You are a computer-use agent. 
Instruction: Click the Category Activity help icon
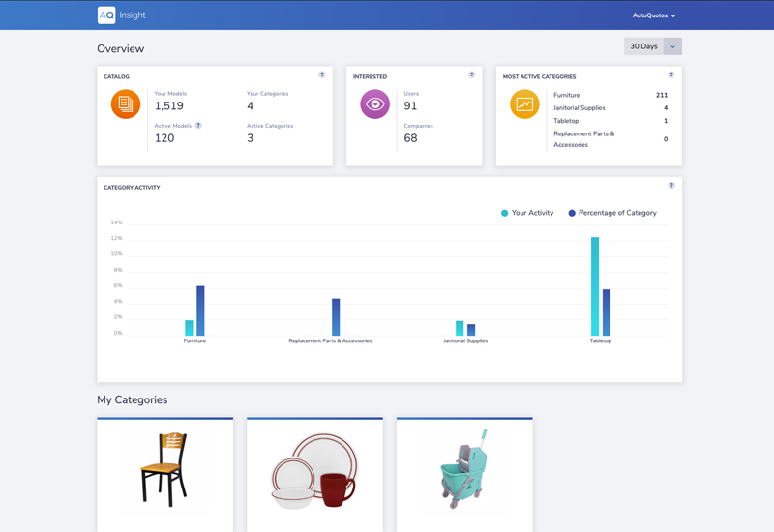671,185
